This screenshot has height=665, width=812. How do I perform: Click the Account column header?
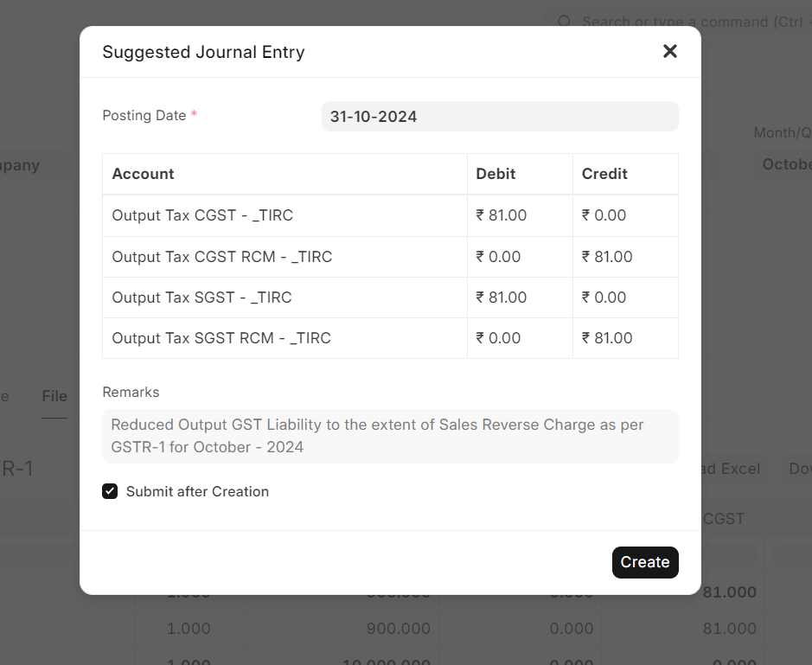point(144,174)
